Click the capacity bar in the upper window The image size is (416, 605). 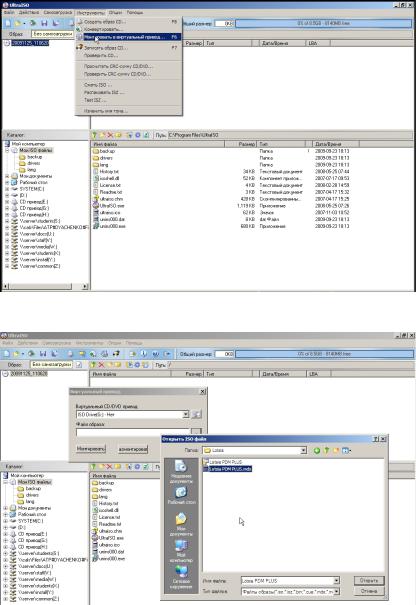tap(323, 23)
